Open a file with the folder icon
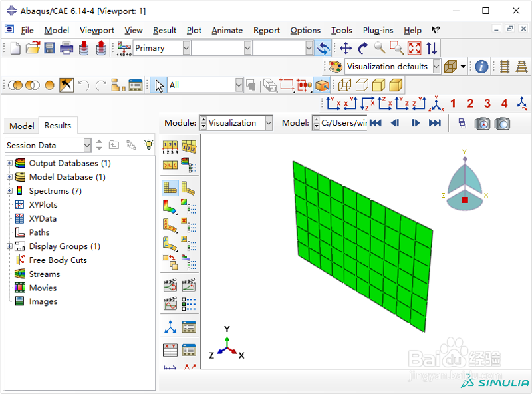 33,48
